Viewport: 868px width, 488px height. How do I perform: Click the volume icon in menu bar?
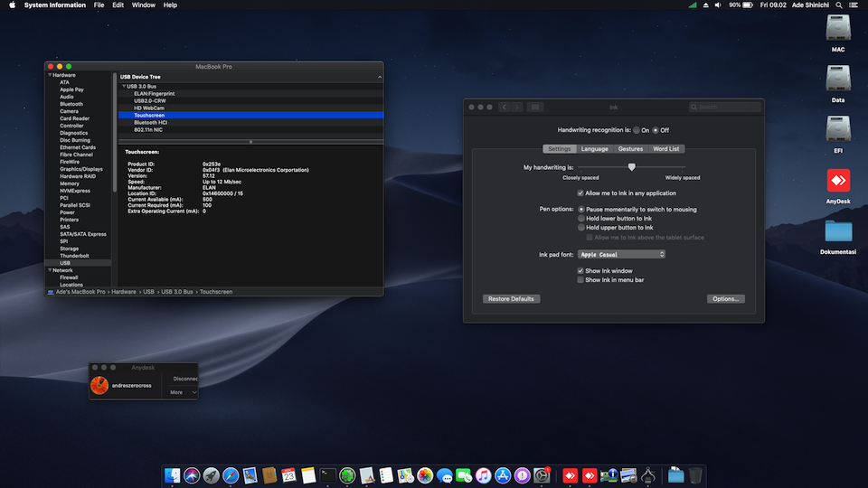[x=718, y=5]
